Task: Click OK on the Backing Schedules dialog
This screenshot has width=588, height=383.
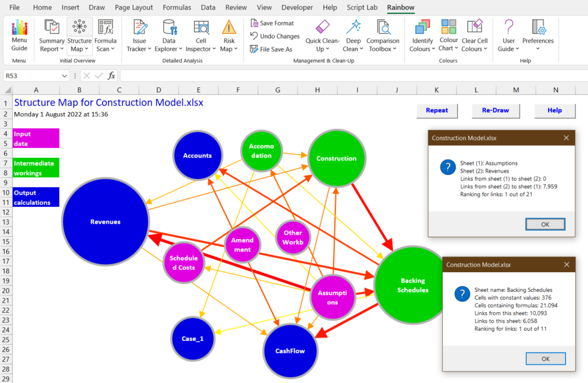Action: (545, 358)
